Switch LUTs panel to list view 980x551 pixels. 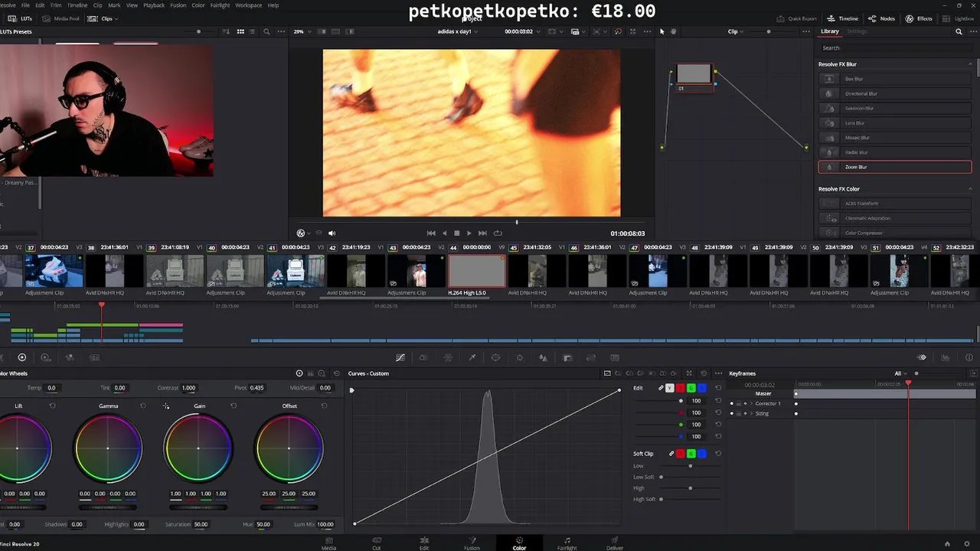point(253,31)
